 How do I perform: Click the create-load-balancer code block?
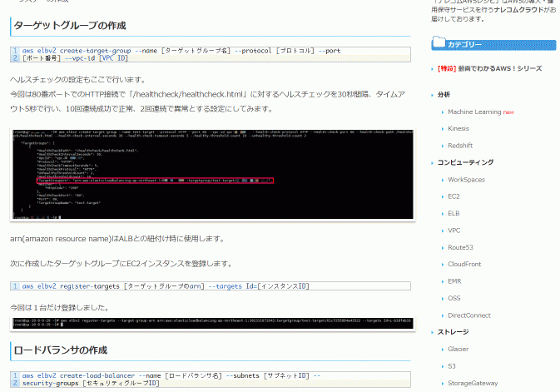(x=211, y=380)
